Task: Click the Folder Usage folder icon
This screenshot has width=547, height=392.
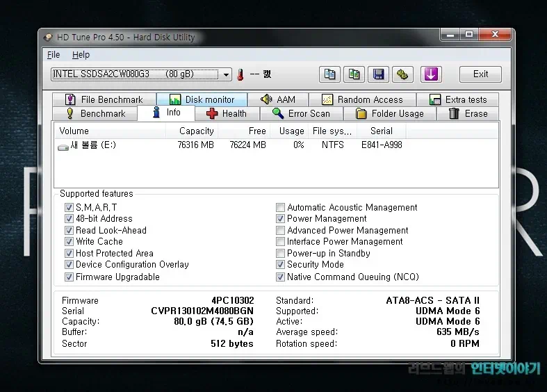Action: coord(361,114)
